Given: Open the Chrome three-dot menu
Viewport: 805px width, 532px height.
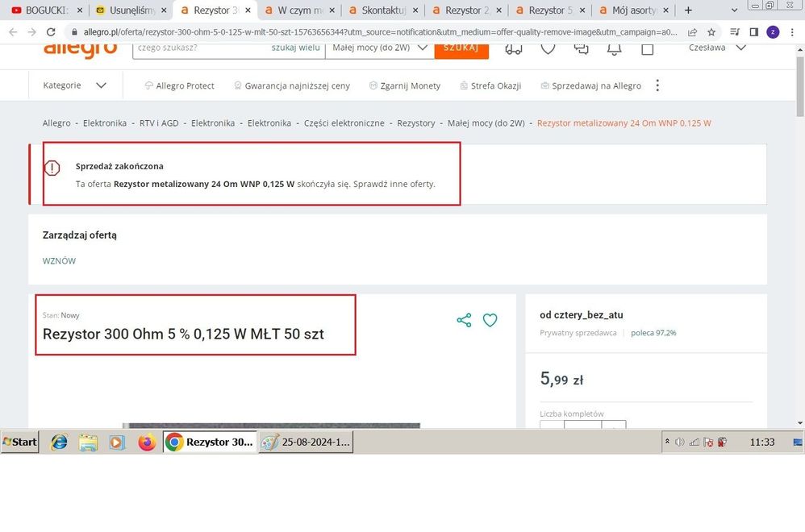Looking at the screenshot, I should coord(792,31).
